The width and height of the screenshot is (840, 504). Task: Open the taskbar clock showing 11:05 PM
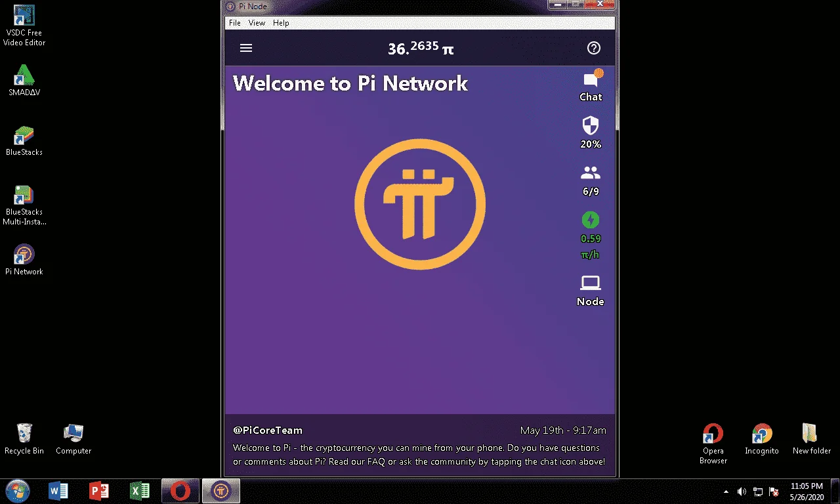coord(807,492)
